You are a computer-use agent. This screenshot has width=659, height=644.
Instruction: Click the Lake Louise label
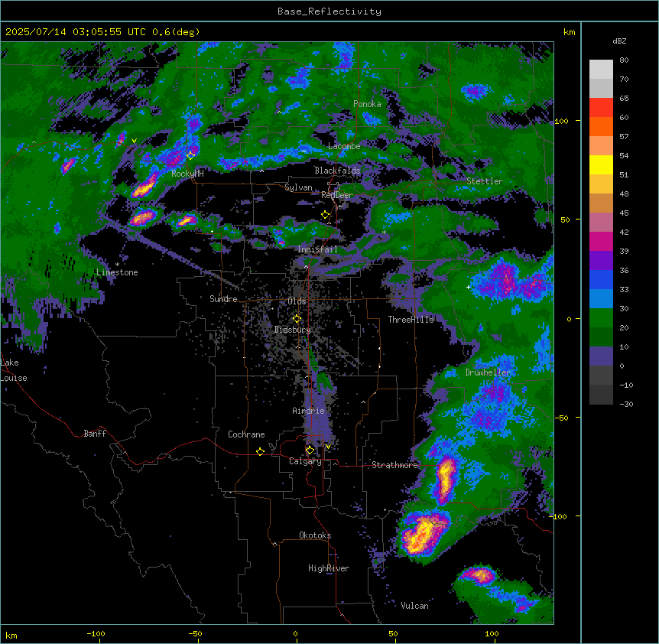point(14,370)
